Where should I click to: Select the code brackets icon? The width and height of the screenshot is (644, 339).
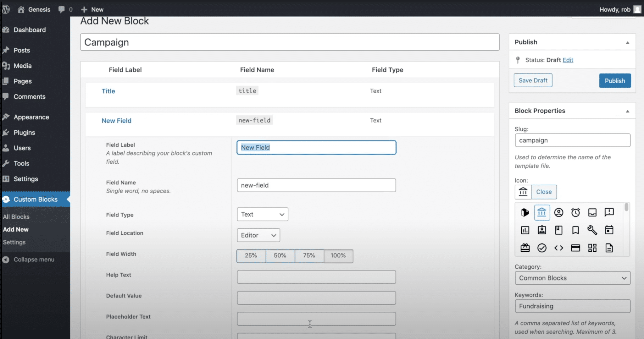[x=559, y=248]
